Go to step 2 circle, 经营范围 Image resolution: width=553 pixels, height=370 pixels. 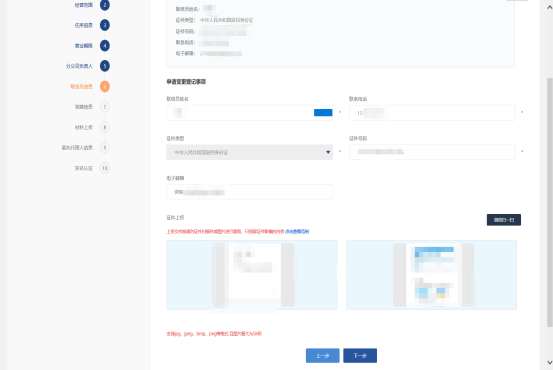click(105, 5)
